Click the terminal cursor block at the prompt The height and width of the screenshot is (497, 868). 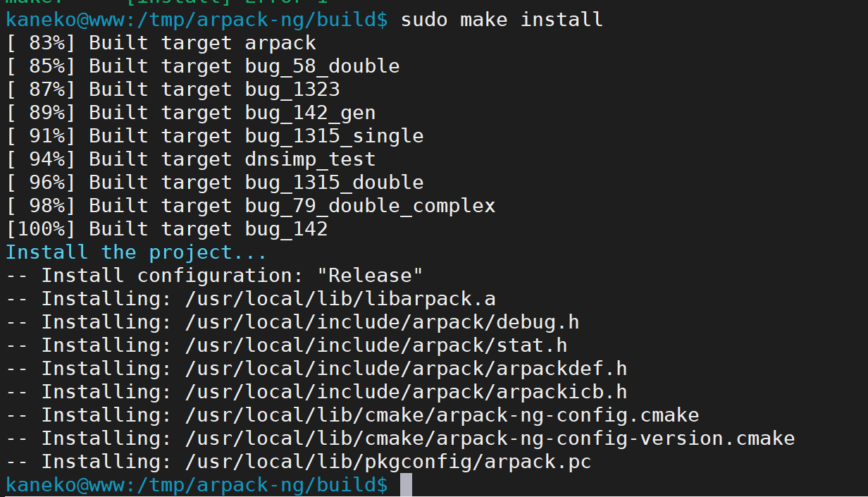coord(405,485)
